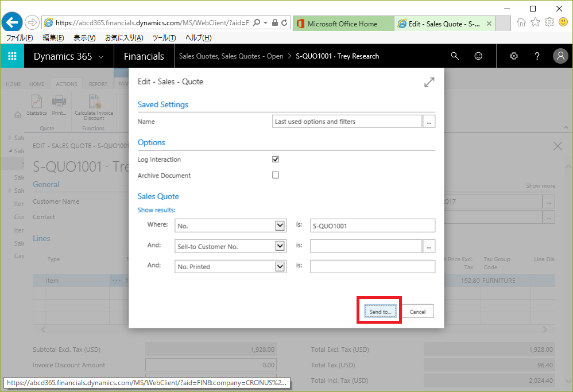Switch to the Microsoft Office Home tab
This screenshot has height=392, width=573.
click(x=343, y=24)
